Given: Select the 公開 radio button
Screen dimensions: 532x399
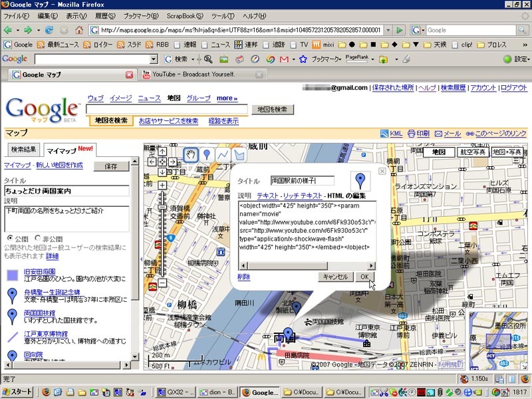Looking at the screenshot, I should point(10,238).
